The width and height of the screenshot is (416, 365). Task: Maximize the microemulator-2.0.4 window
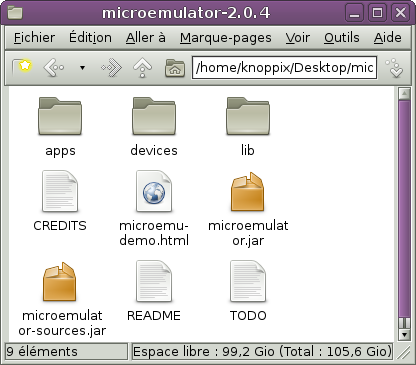377,13
